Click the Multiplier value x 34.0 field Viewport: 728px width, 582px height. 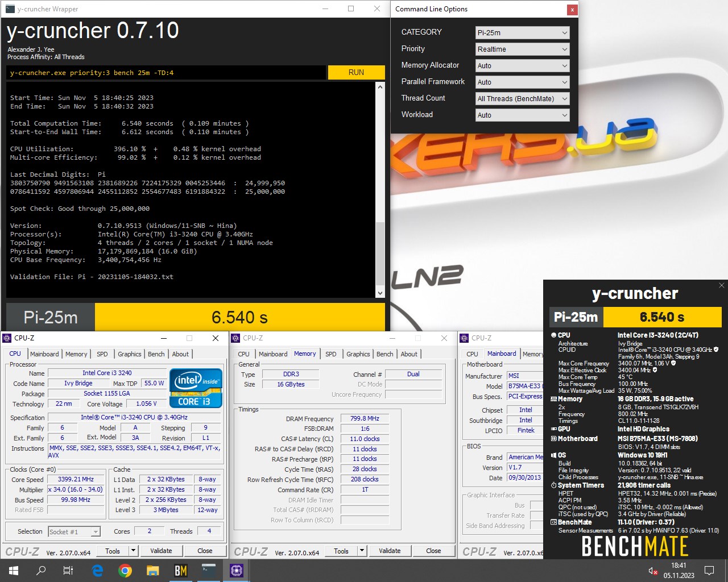76,489
